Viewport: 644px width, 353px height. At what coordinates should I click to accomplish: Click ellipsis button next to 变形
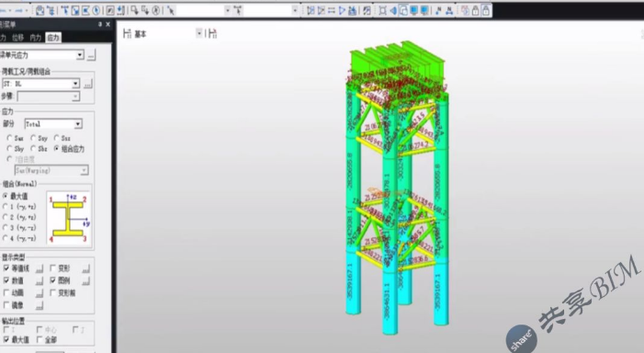(85, 268)
